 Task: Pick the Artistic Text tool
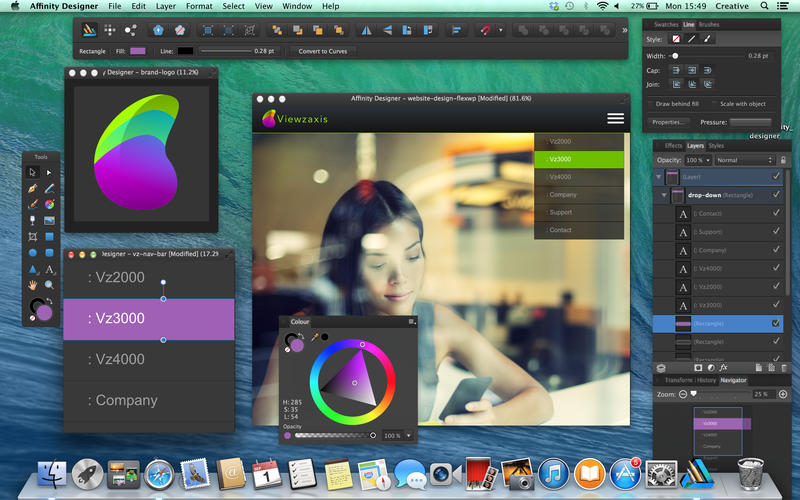[x=49, y=269]
